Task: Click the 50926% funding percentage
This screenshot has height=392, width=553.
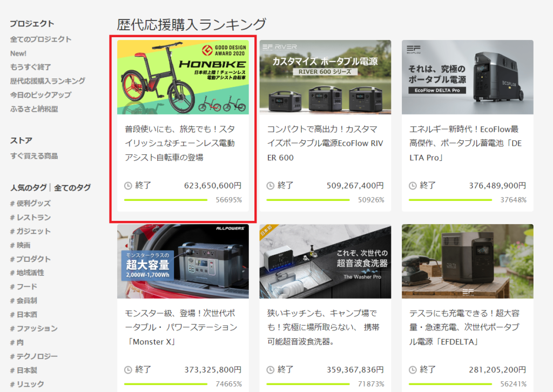Action: point(371,200)
